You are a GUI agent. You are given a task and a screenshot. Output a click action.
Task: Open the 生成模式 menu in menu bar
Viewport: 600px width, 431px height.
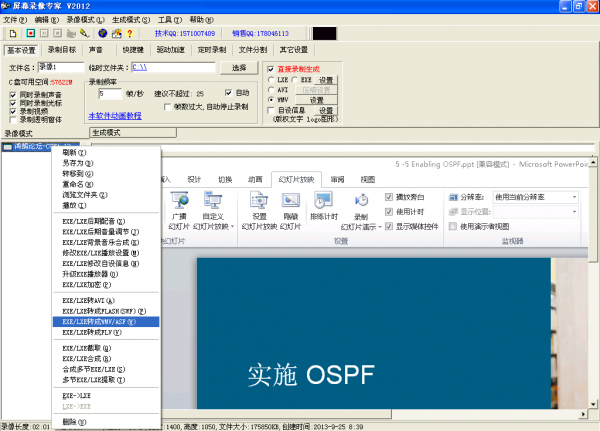[x=131, y=20]
